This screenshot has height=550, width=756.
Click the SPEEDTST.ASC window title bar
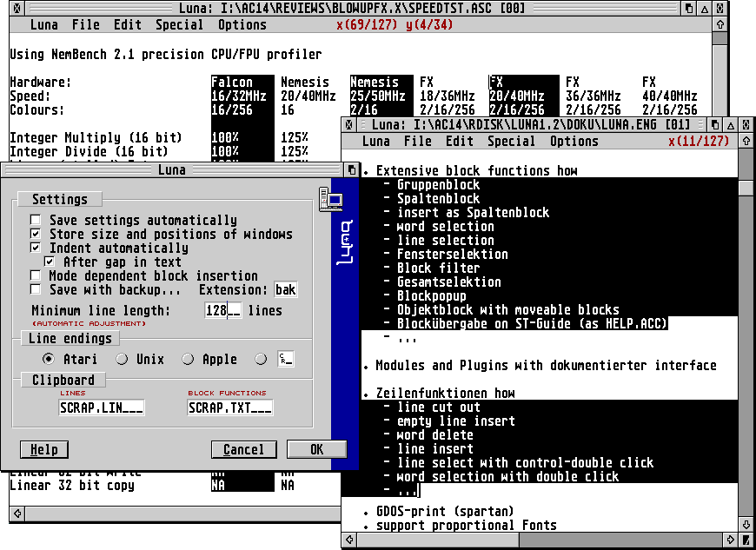pos(351,8)
